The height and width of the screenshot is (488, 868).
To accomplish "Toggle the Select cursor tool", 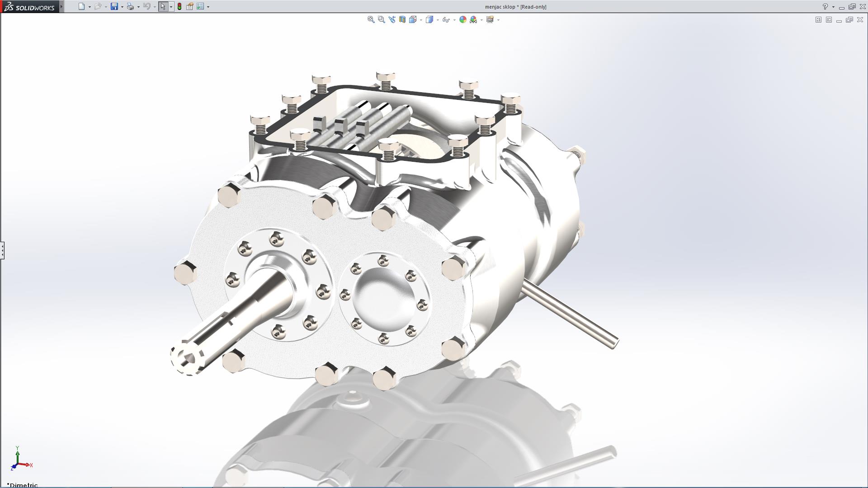I will point(163,6).
